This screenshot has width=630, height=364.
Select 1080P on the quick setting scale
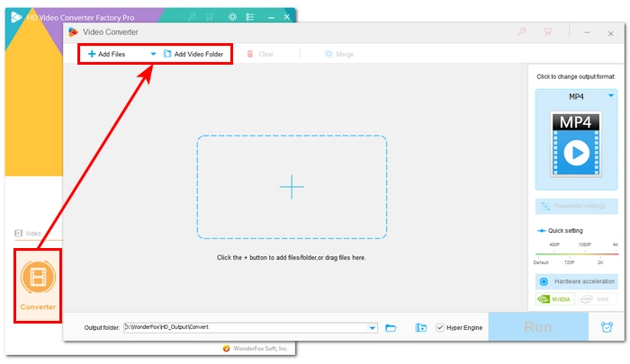point(585,244)
